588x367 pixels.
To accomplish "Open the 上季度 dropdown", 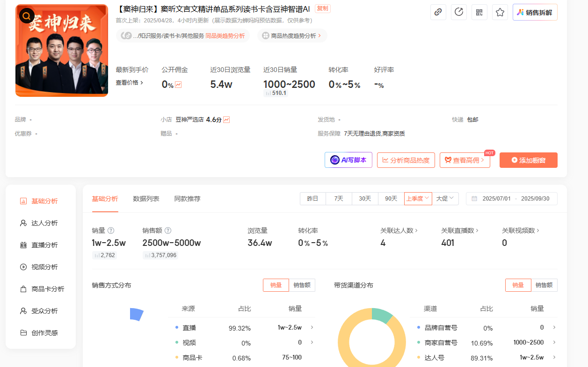I will [418, 199].
